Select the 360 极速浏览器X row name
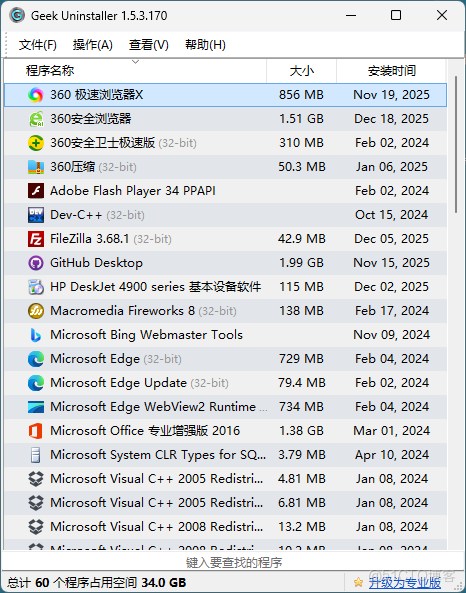Screen dimensions: 466x593 (97, 95)
